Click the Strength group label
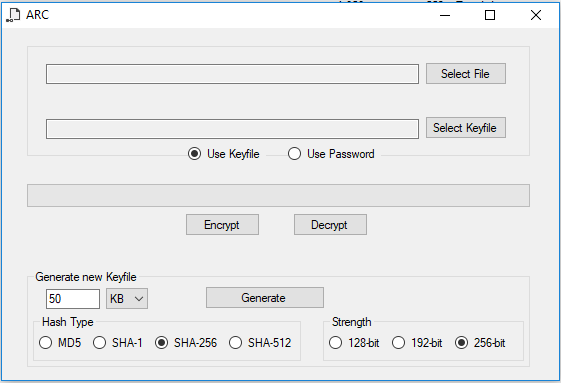This screenshot has height=383, width=561. click(351, 322)
